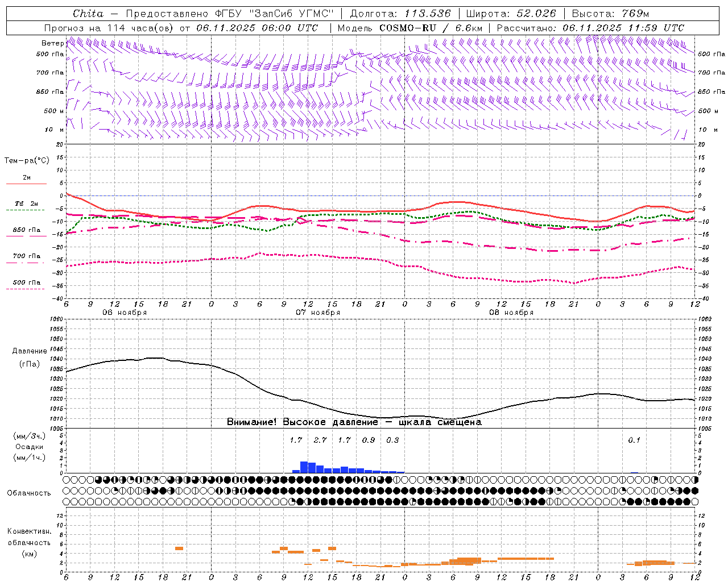Click the warning Внимание! Высокое давление – шкала смещена
Screen dimensions: 728x582
coord(354,422)
